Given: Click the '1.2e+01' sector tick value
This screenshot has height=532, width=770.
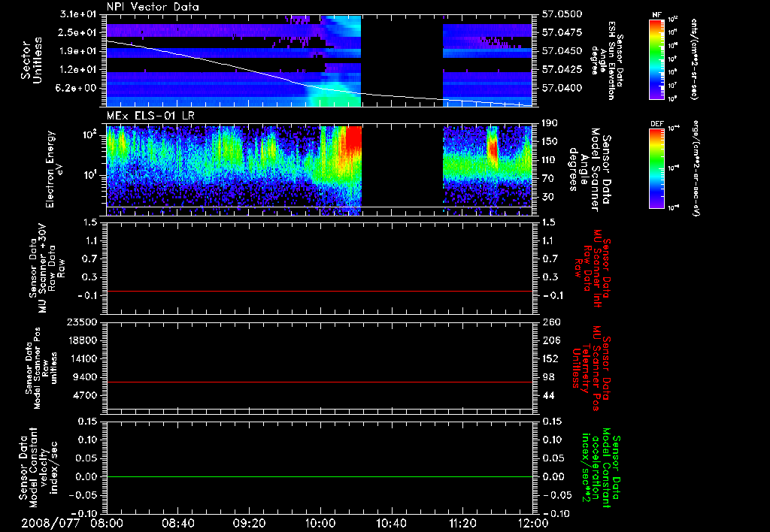Looking at the screenshot, I should [78, 69].
